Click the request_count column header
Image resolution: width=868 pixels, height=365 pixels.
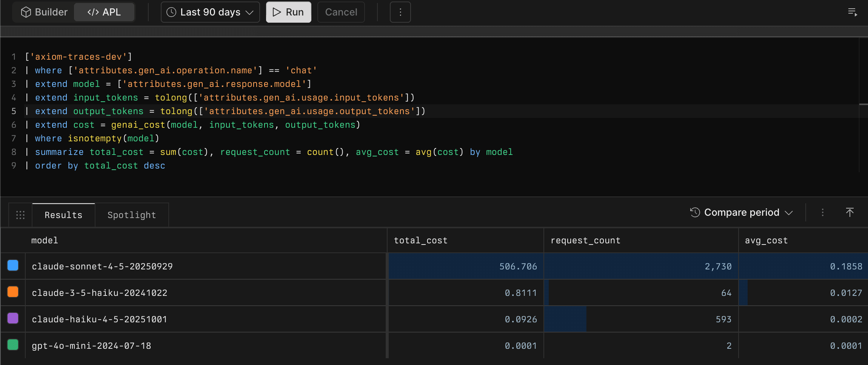585,241
